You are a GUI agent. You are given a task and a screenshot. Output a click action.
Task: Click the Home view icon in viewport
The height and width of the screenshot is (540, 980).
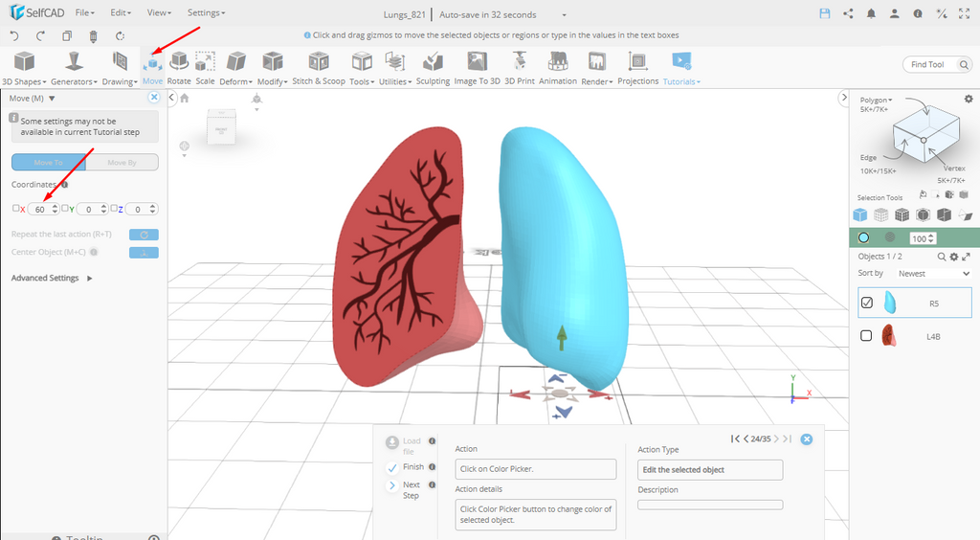point(185,98)
